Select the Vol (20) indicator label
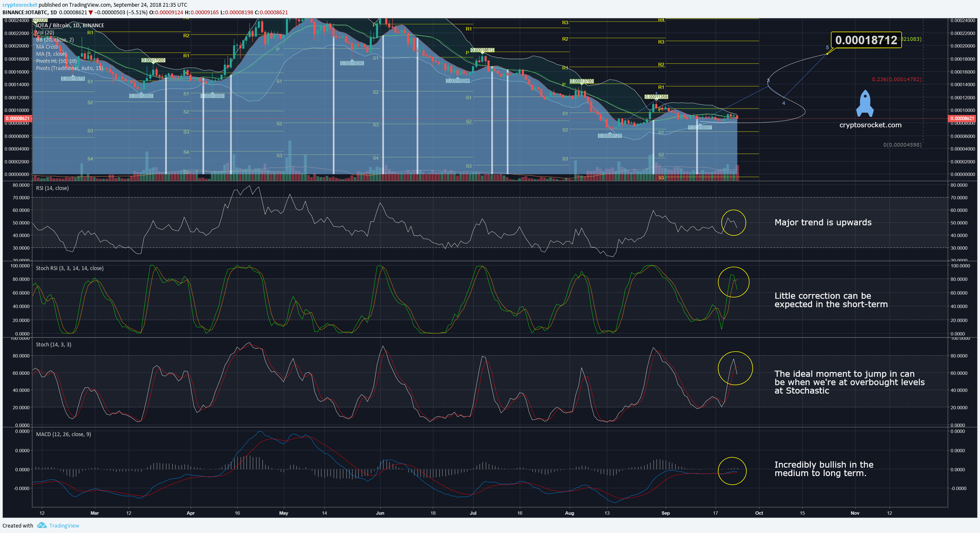The width and height of the screenshot is (980, 533). [x=45, y=33]
